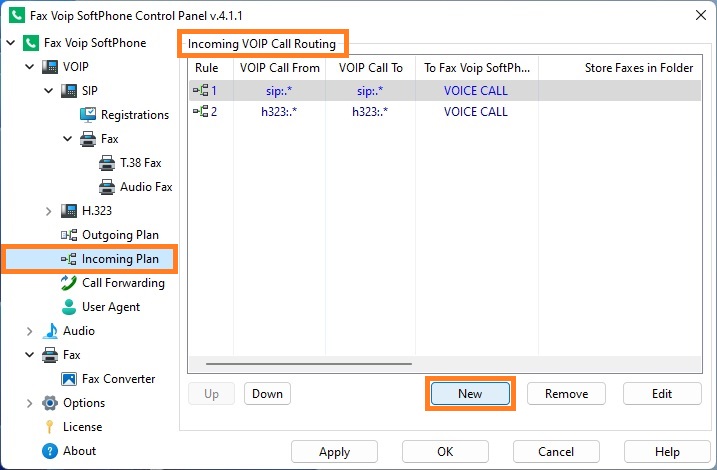717x470 pixels.
Task: Click the Audio music note icon
Action: (x=50, y=331)
